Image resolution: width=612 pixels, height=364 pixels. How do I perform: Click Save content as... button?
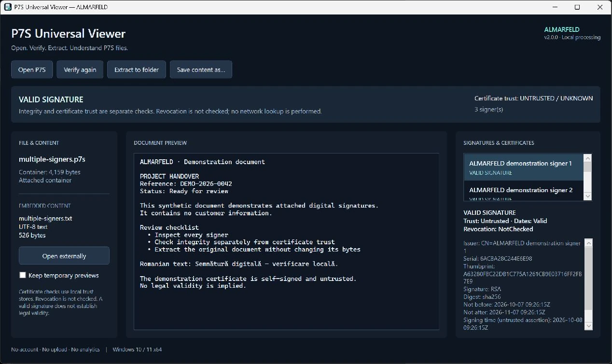tap(201, 70)
